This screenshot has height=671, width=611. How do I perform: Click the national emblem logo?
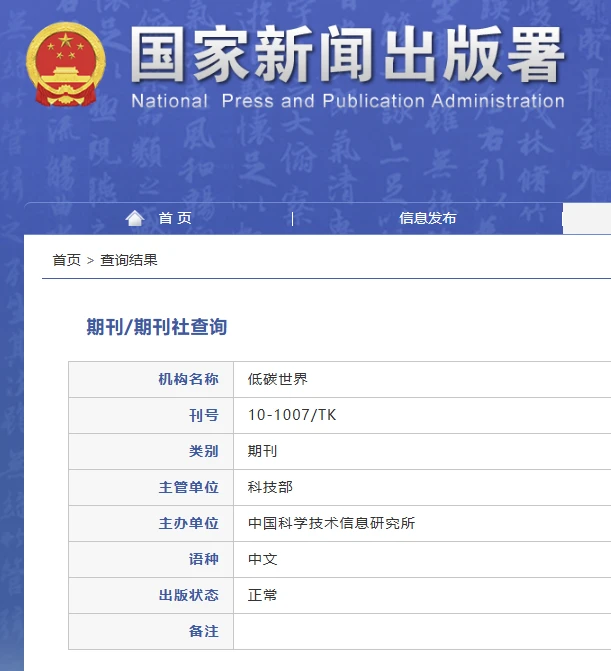coord(65,64)
